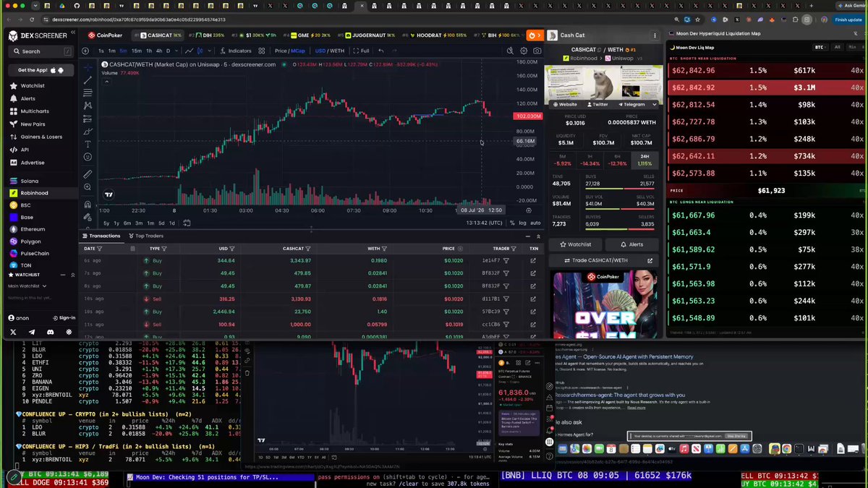Open the X (Twitter) icon in sidebar footer
This screenshot has width=868, height=488.
[13, 332]
